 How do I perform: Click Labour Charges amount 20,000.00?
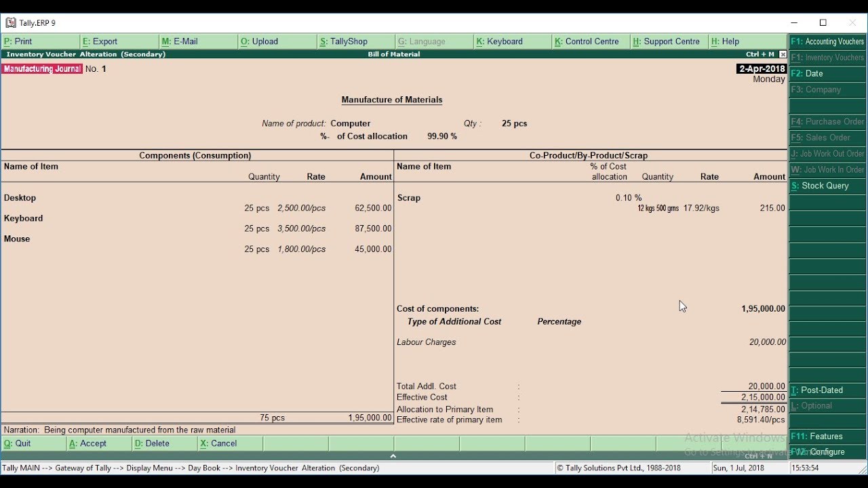768,342
